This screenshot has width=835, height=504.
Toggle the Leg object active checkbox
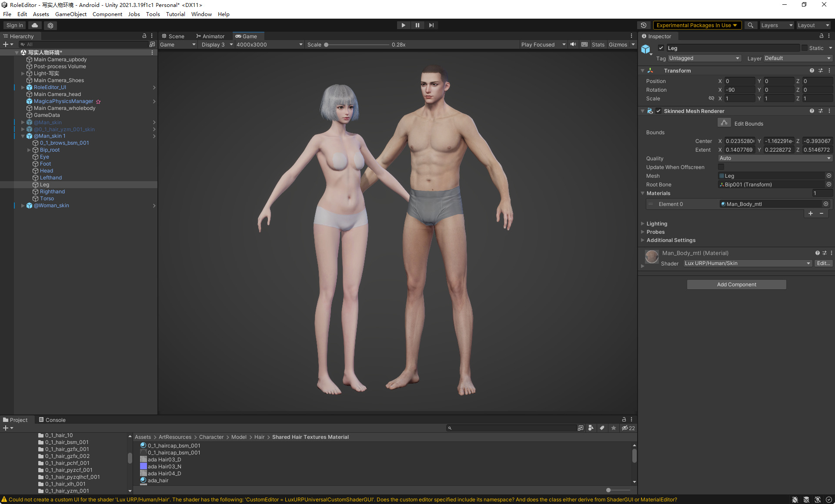[661, 48]
